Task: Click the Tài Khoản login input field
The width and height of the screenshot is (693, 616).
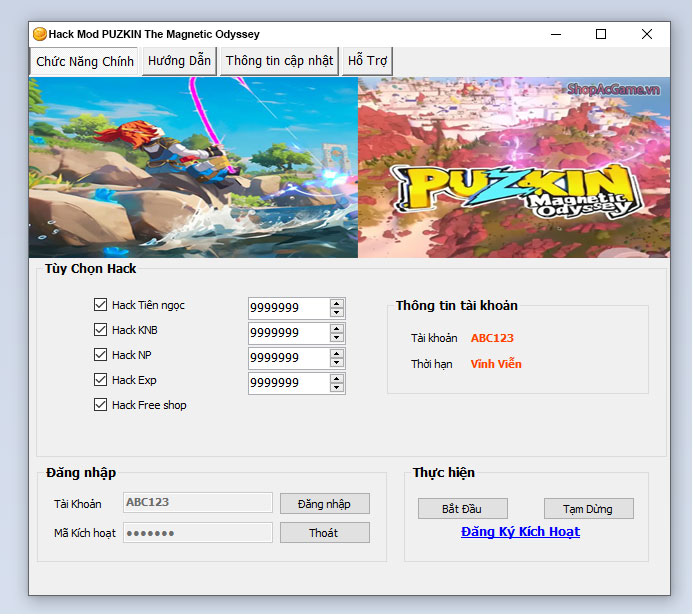Action: coord(198,503)
